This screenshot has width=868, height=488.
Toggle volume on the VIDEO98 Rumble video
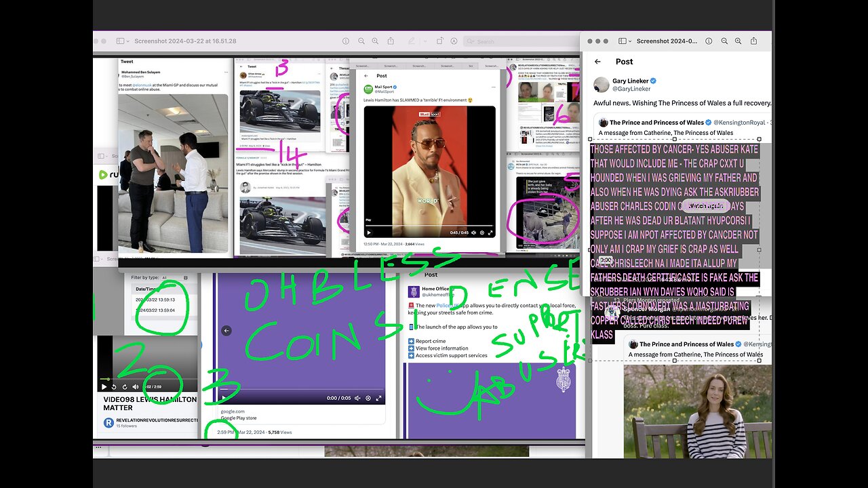click(x=134, y=386)
